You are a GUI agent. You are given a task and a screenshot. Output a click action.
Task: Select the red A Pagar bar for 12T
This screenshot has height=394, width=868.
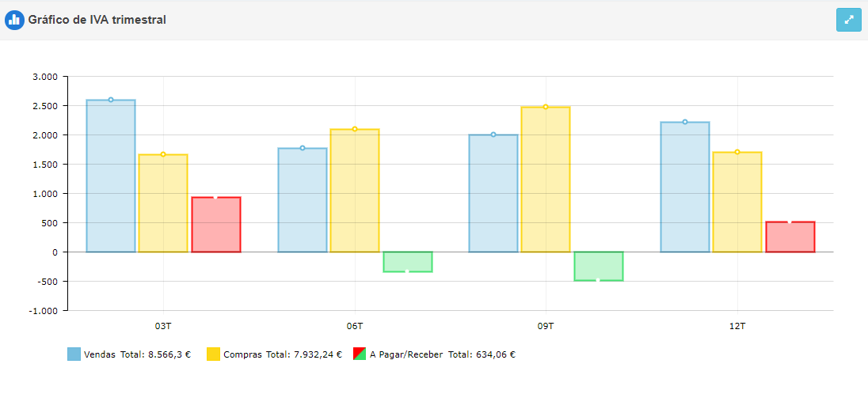click(x=790, y=237)
